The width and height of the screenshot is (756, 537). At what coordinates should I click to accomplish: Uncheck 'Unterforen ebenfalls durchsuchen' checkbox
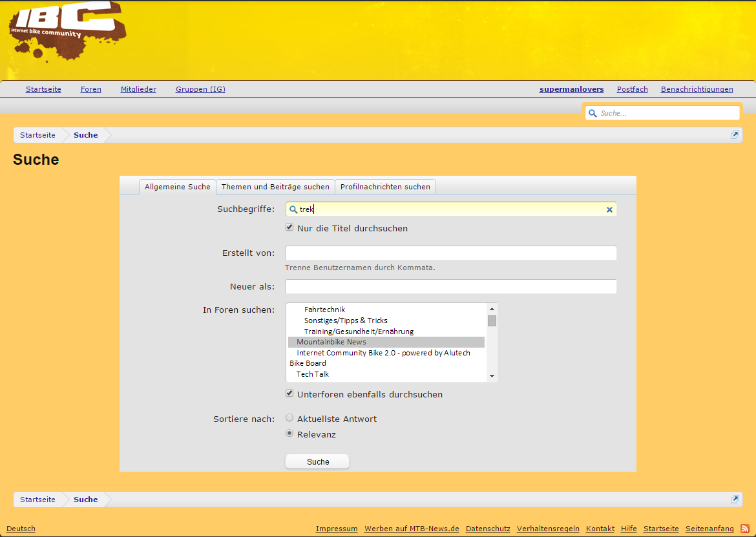point(289,394)
